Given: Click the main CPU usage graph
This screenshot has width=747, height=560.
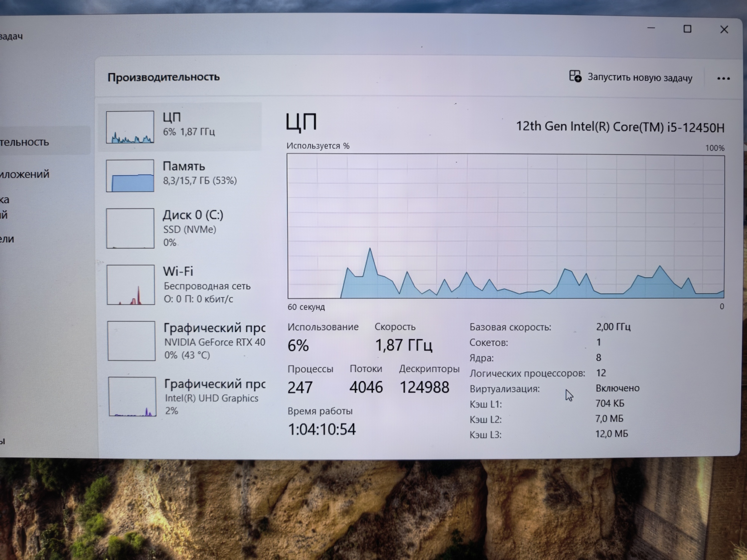Looking at the screenshot, I should 506,226.
